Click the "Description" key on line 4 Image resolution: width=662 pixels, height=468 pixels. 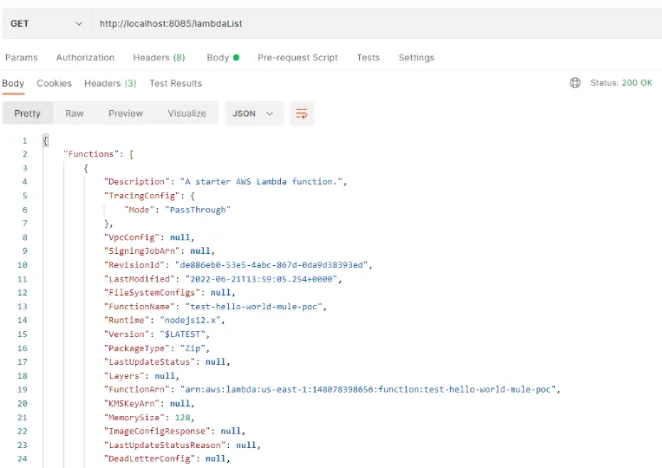click(137, 182)
